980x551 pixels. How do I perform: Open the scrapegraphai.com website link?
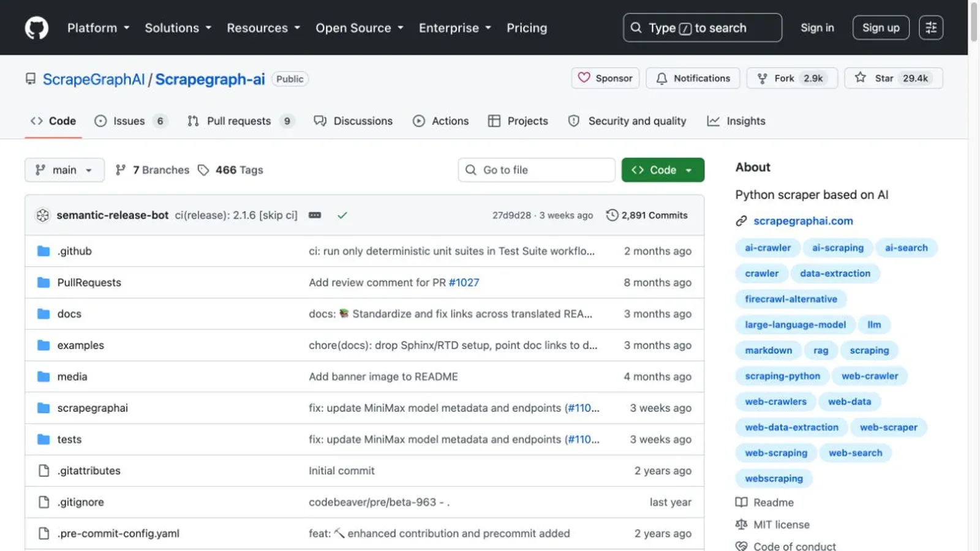click(x=803, y=221)
